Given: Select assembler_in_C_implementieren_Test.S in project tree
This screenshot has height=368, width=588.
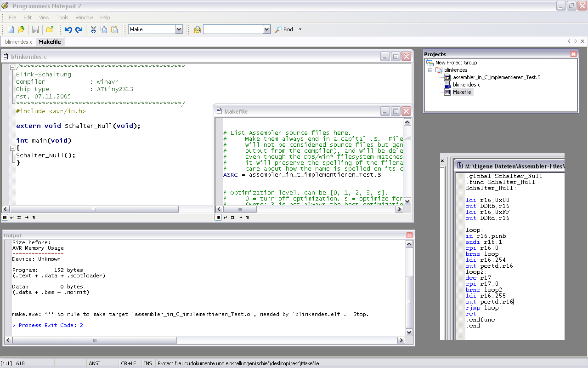Looking at the screenshot, I should pos(497,77).
